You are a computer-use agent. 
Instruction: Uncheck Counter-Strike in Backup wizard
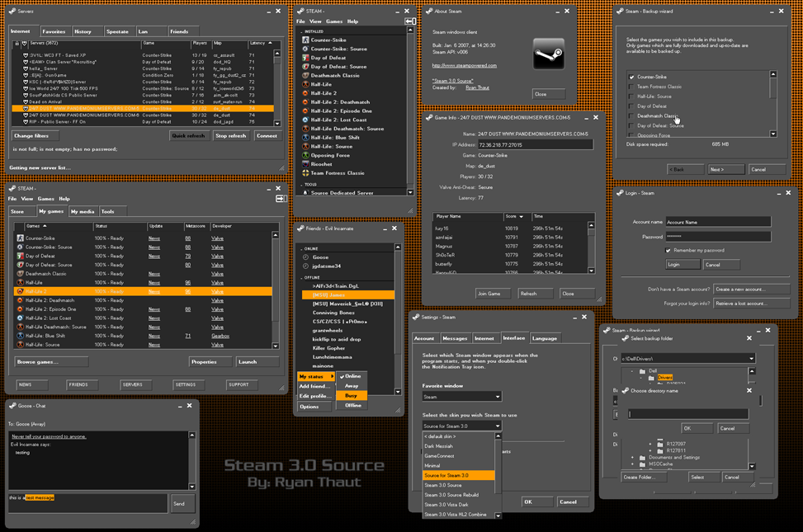(631, 77)
